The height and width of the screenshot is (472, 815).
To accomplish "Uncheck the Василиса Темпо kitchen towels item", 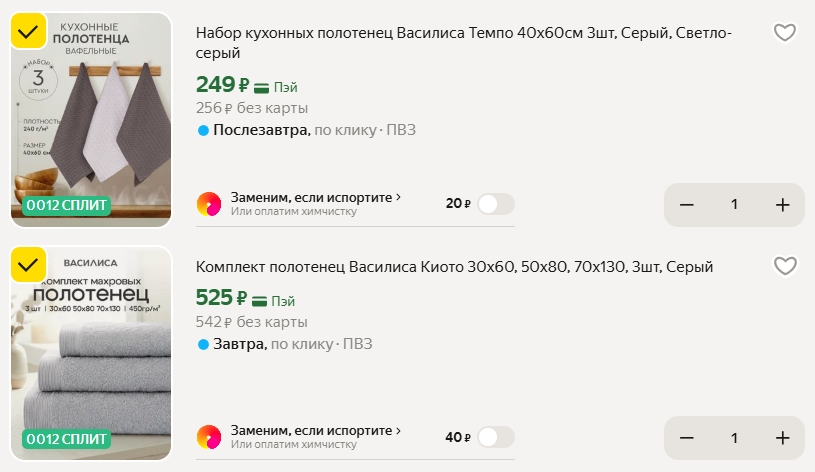I will 28,32.
